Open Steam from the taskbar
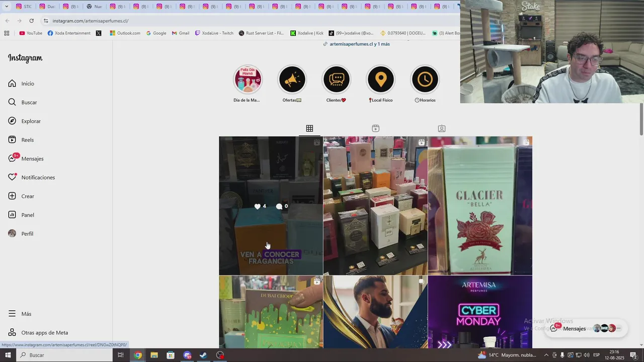The image size is (644, 362). tap(203, 355)
